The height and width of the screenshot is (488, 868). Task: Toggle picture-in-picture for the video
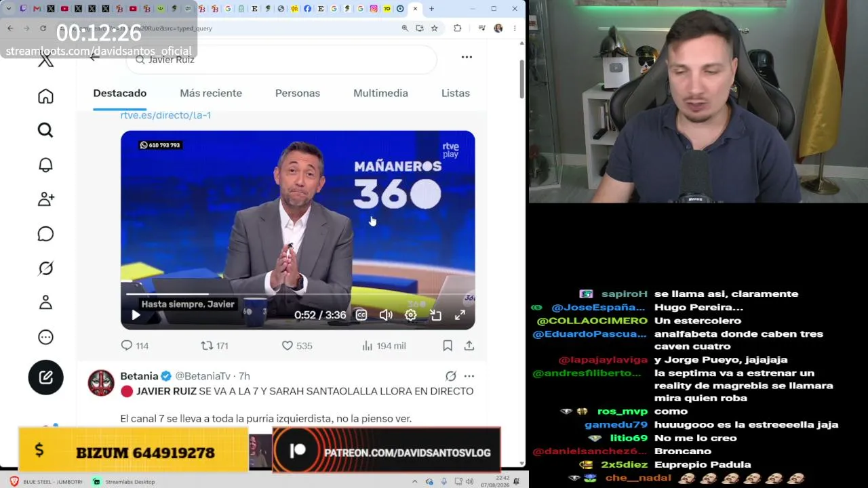[435, 315]
